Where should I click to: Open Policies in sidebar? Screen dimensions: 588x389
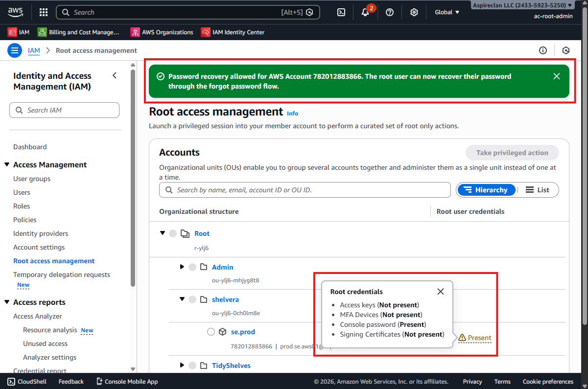[25, 220]
